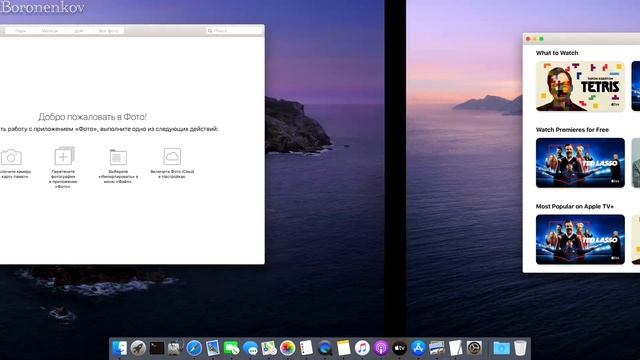
Task: Open Reminders list icon in Dock
Action: click(306, 348)
